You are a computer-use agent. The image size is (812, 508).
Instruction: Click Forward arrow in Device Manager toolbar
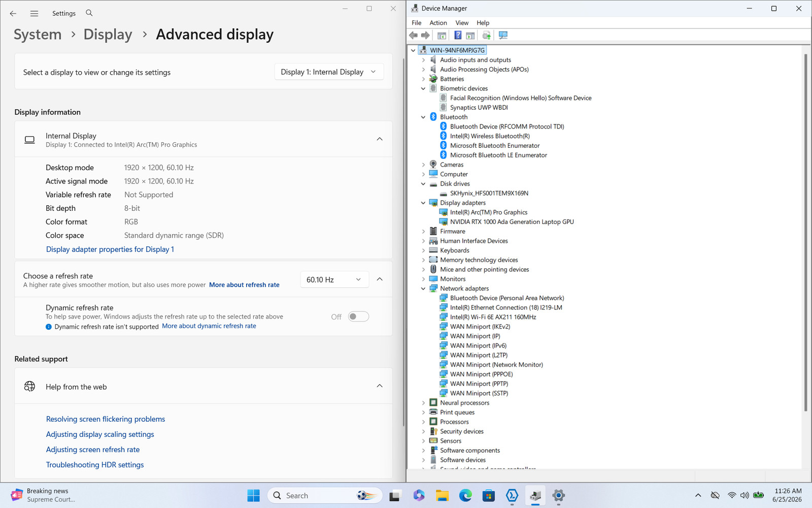pyautogui.click(x=426, y=35)
